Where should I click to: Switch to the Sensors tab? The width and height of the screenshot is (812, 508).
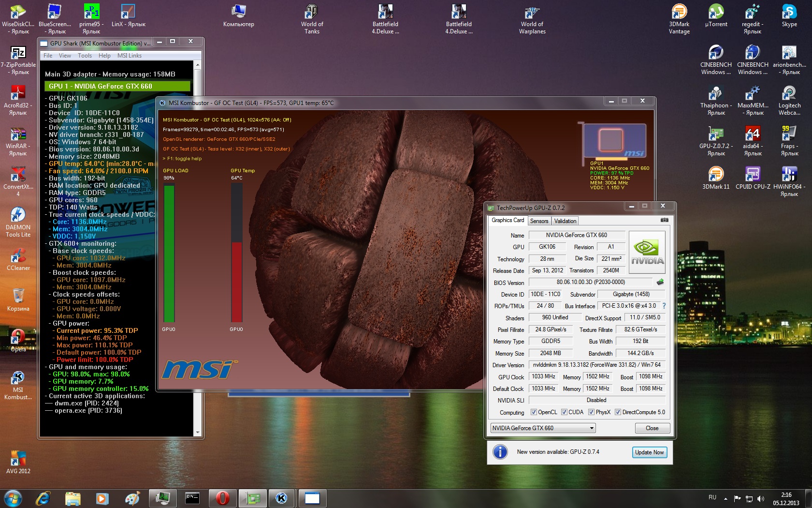tap(539, 221)
